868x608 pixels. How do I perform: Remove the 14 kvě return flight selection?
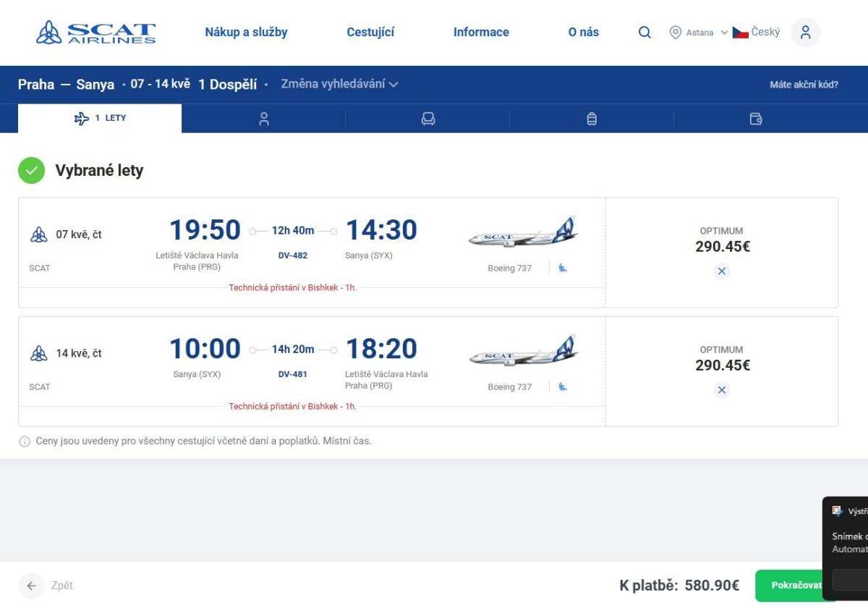pos(721,390)
